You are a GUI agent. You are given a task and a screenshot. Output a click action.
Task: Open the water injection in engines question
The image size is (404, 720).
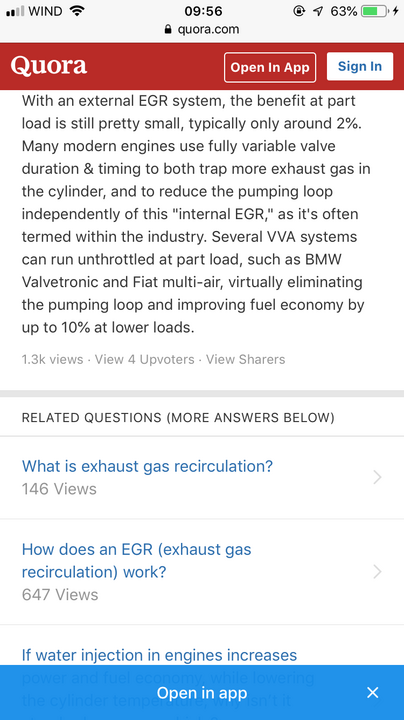coord(159,655)
